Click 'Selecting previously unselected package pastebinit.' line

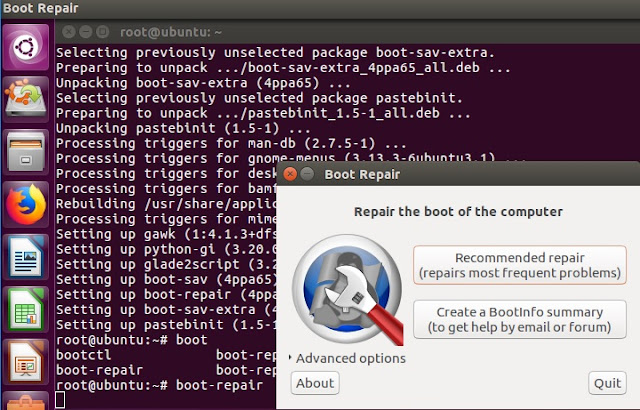pos(259,98)
